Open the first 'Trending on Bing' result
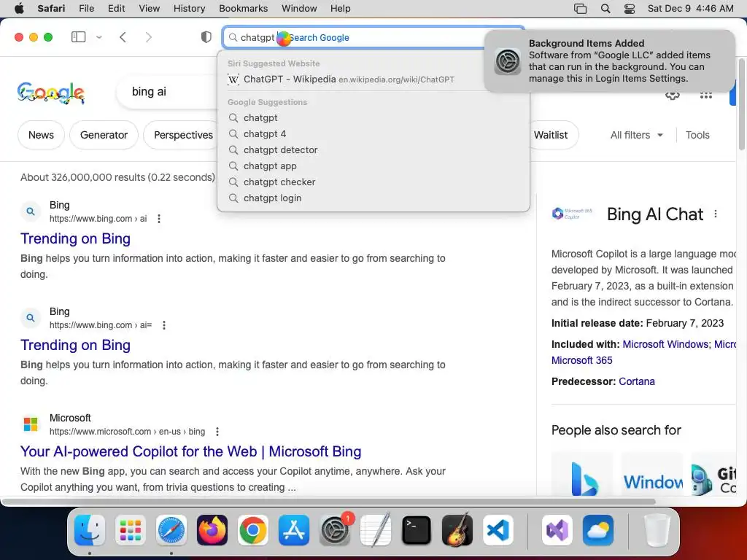747x560 pixels. (x=75, y=238)
